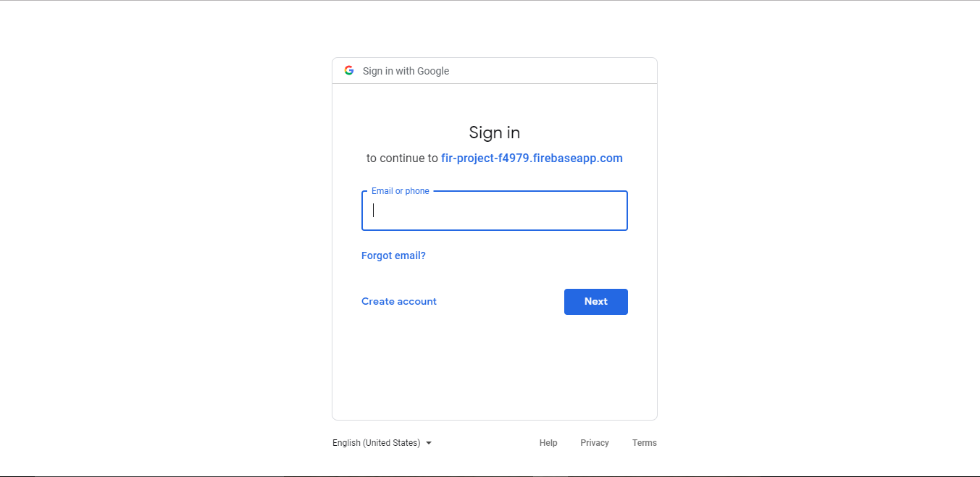This screenshot has height=477, width=980.
Task: Open the Create account link
Action: coord(399,301)
